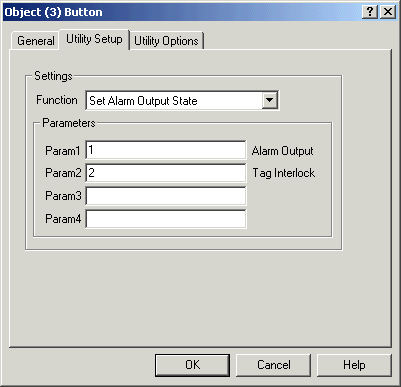The height and width of the screenshot is (387, 401).
Task: Click the Alarm Output label
Action: [x=282, y=151]
